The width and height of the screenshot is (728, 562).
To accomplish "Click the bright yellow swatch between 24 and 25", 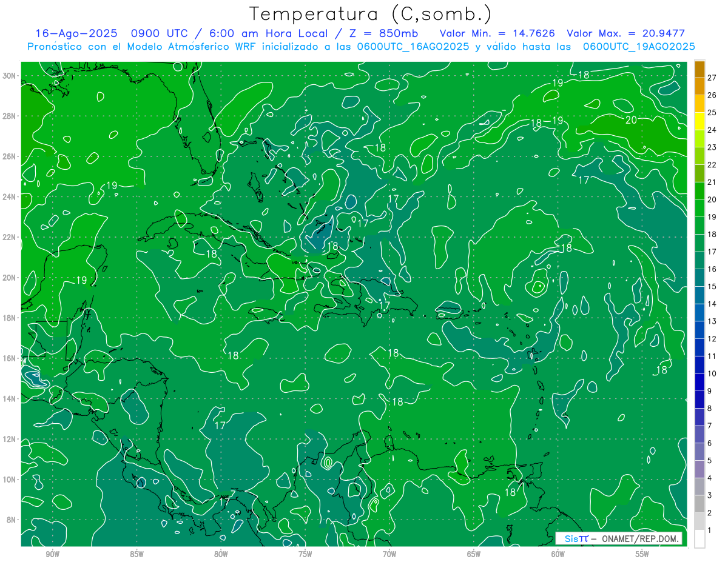I will pyautogui.click(x=700, y=121).
